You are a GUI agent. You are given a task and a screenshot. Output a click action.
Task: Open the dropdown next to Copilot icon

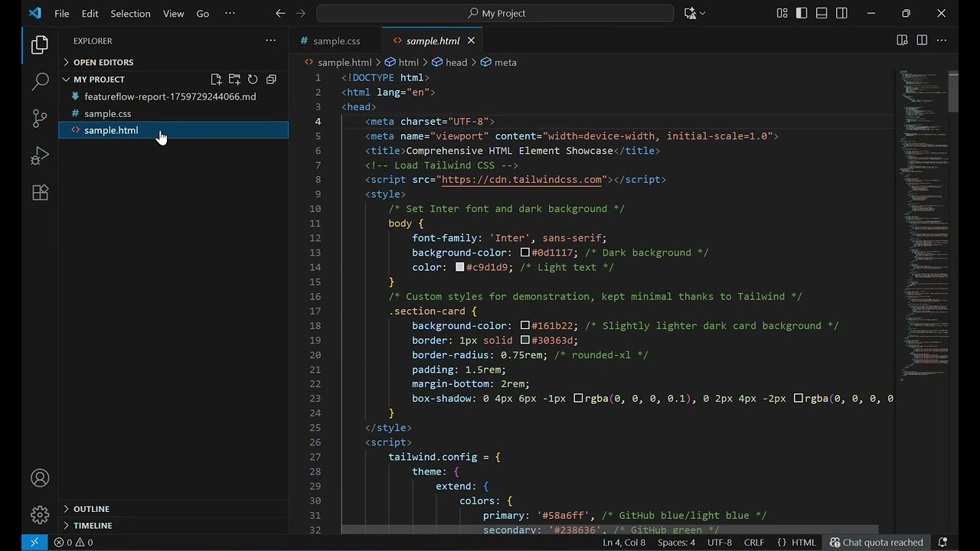pos(703,13)
